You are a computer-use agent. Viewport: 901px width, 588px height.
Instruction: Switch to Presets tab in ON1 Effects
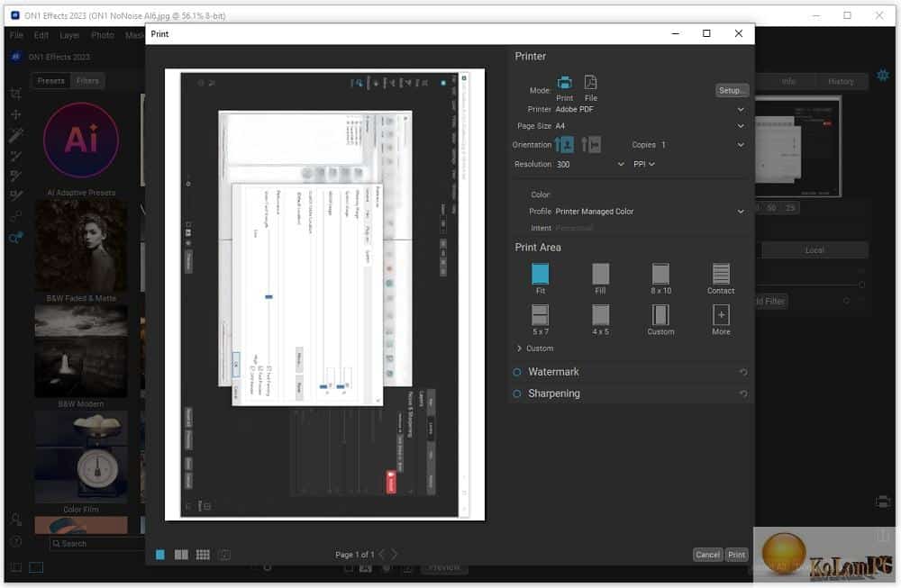51,81
